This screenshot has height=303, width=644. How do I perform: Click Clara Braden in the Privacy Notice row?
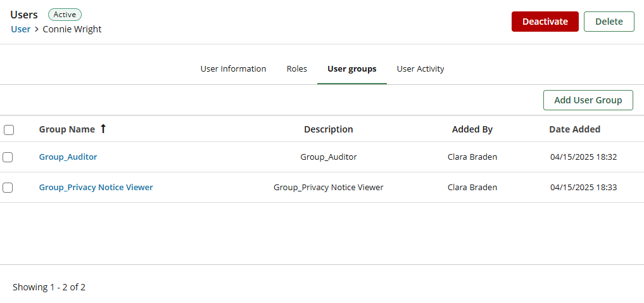pos(472,187)
